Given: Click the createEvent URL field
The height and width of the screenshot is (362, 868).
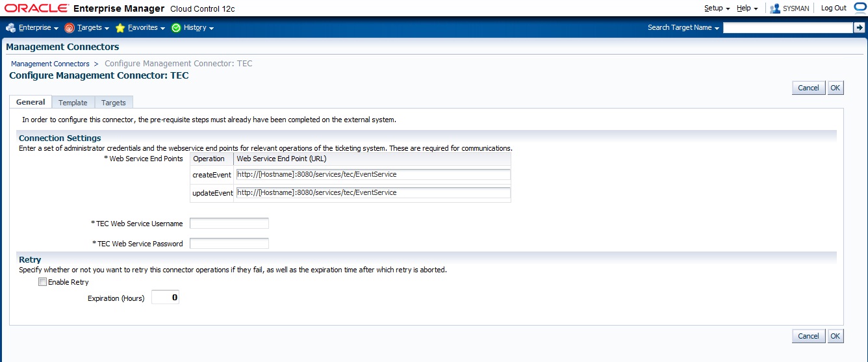Looking at the screenshot, I should 373,175.
